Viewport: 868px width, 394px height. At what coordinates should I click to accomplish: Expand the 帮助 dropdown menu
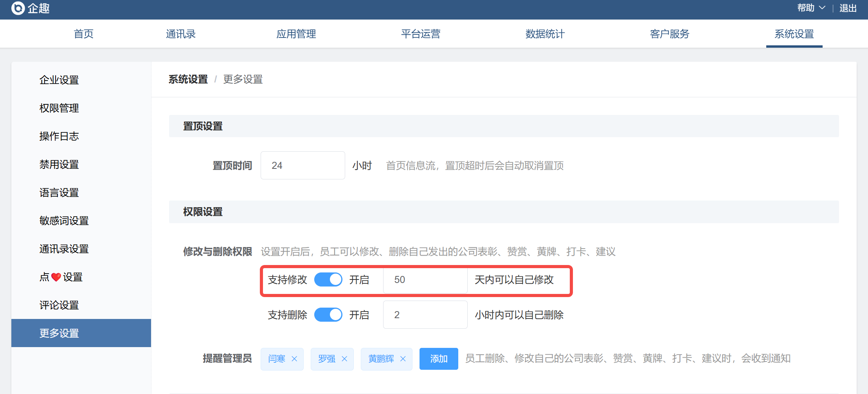pos(811,8)
